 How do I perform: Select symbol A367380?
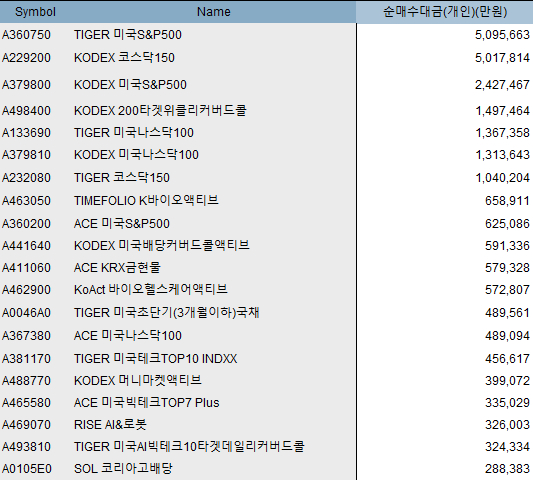pyautogui.click(x=26, y=336)
